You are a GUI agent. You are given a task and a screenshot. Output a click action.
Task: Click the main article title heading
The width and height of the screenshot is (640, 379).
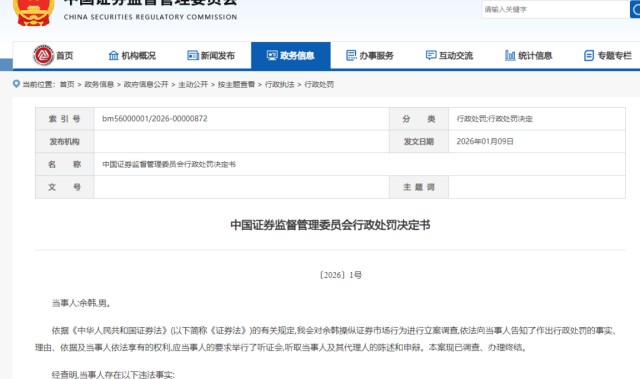point(330,225)
